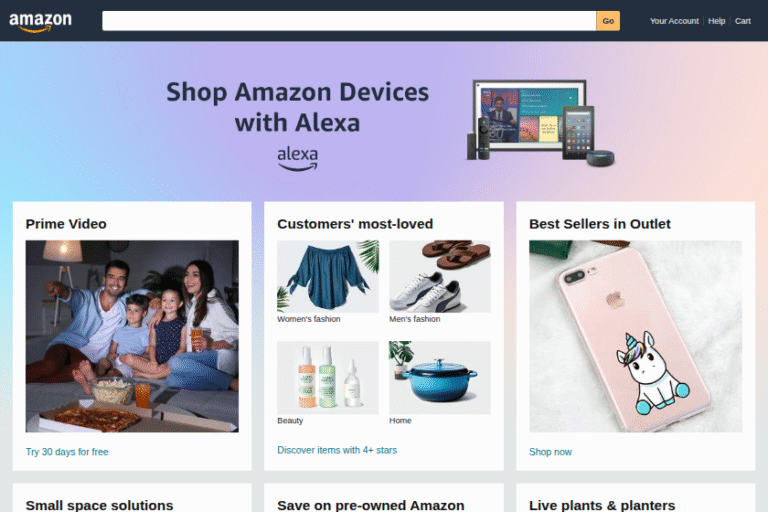768x512 pixels.
Task: Click the Small space solutions card heading
Action: [99, 505]
